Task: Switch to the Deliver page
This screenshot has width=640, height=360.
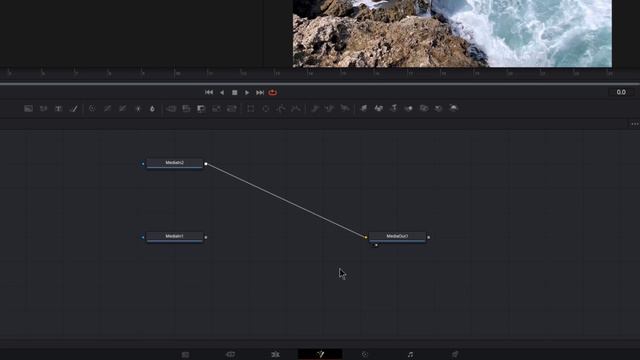Action: pos(455,354)
